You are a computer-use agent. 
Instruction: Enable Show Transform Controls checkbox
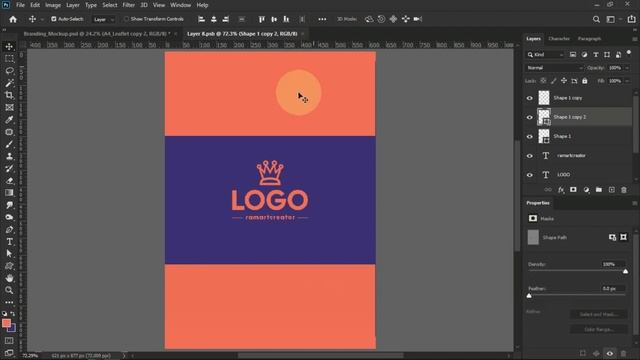pos(126,19)
